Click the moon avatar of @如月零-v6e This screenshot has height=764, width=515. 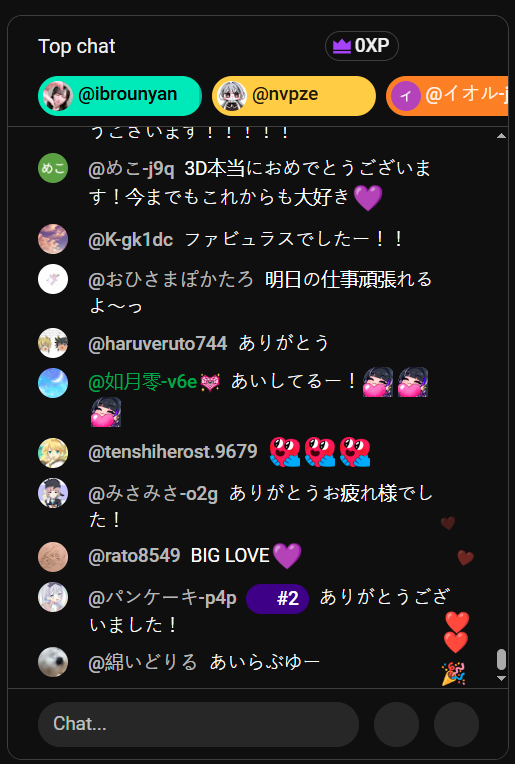[x=53, y=382]
